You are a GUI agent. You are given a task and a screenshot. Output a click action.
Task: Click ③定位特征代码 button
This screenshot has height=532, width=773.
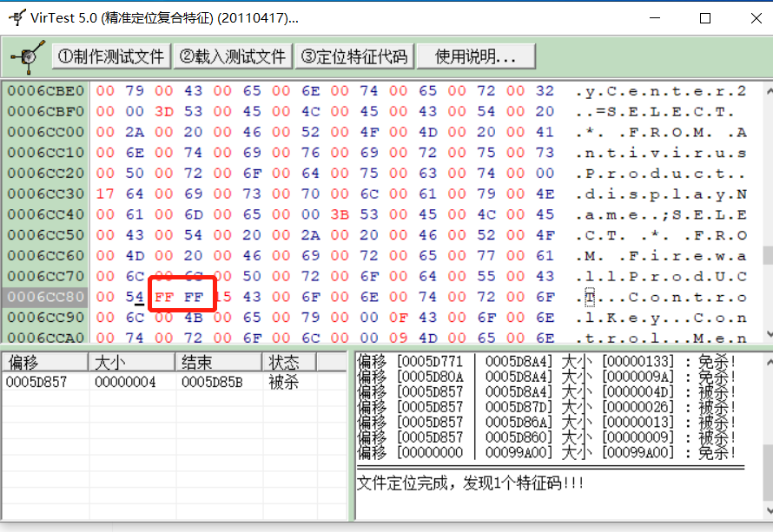click(x=354, y=56)
